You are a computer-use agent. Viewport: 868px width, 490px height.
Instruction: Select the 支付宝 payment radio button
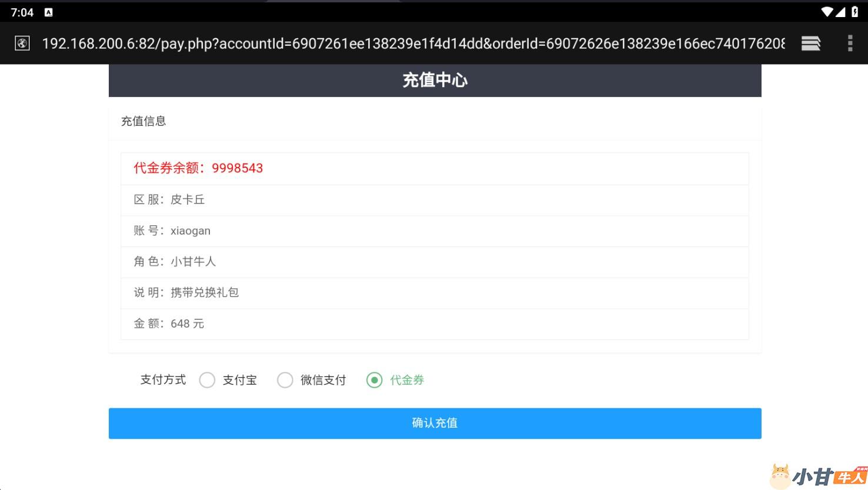[207, 380]
